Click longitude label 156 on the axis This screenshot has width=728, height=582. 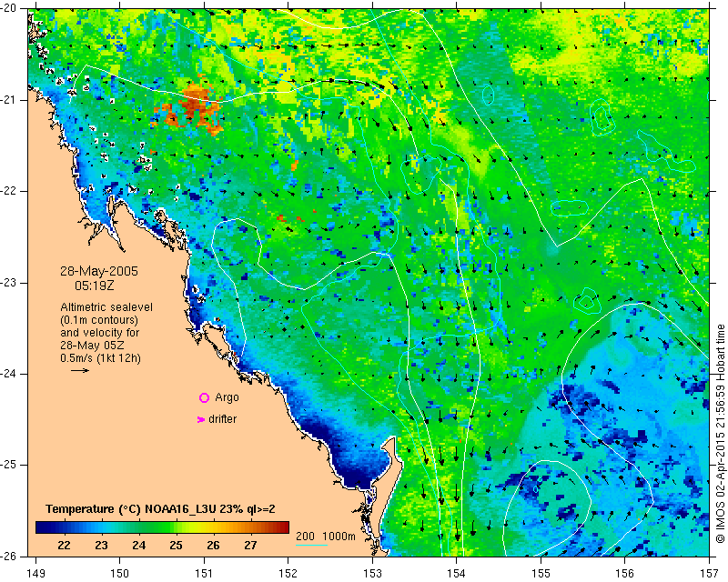coord(625,574)
